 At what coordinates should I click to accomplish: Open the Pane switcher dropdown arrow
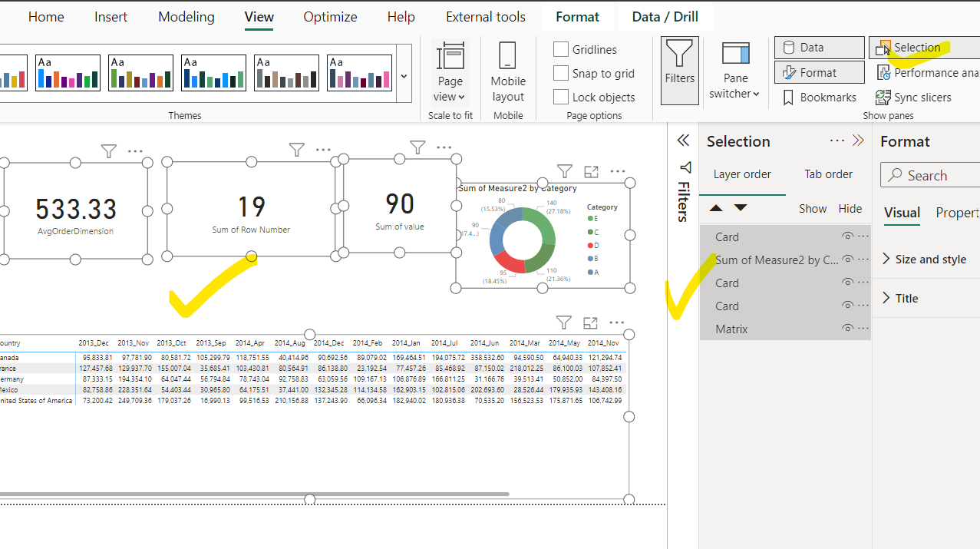coord(756,94)
